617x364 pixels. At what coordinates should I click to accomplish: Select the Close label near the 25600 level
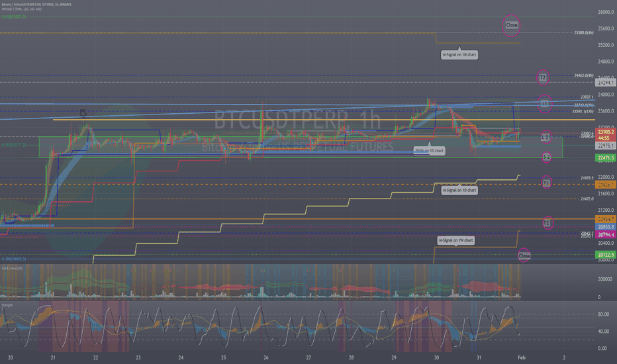[x=512, y=25]
